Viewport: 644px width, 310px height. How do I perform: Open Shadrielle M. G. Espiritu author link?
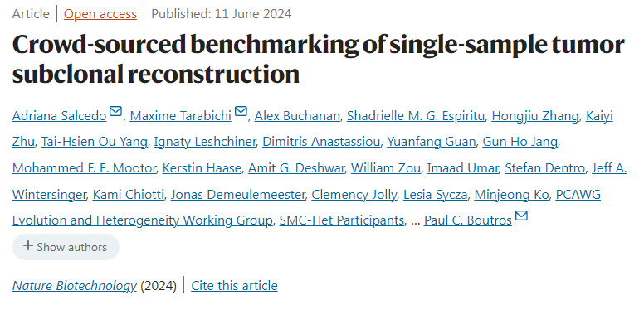pyautogui.click(x=416, y=116)
